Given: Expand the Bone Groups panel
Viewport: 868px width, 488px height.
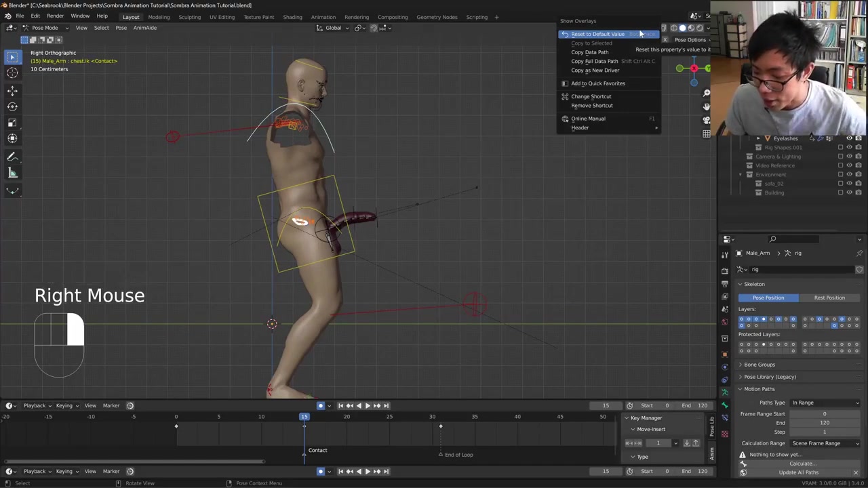Looking at the screenshot, I should coord(759,365).
